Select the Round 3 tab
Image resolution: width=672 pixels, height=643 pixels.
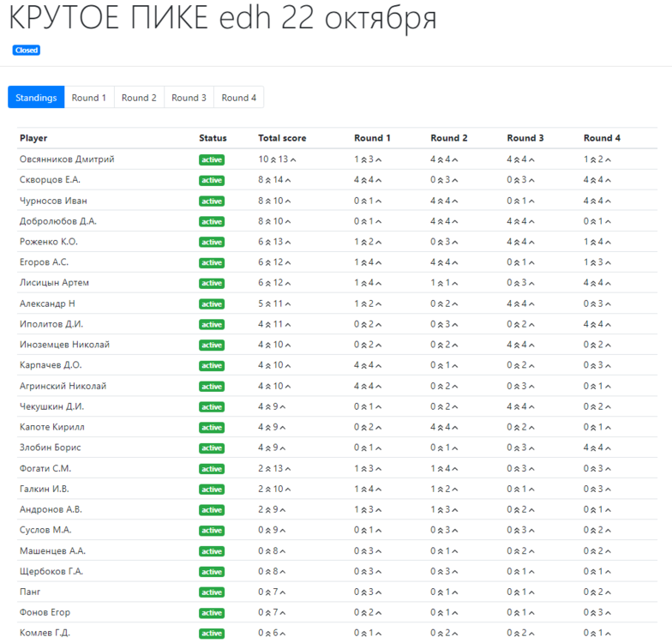pyautogui.click(x=189, y=98)
